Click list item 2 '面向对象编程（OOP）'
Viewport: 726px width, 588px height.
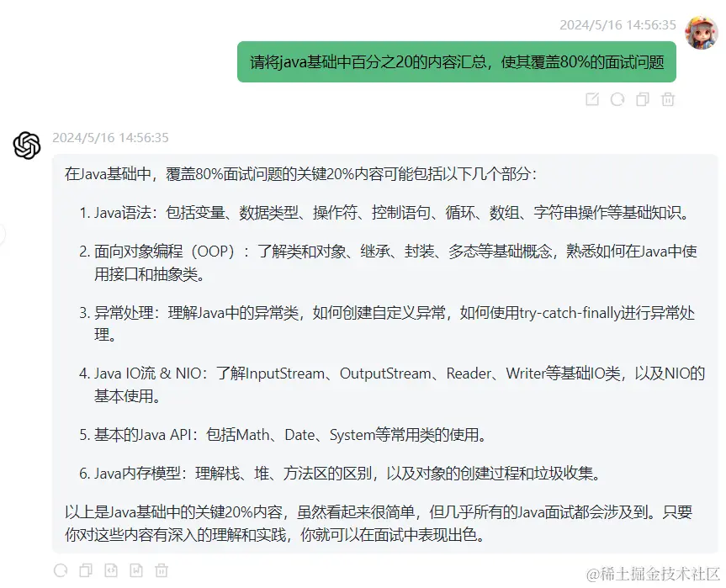coord(388,262)
